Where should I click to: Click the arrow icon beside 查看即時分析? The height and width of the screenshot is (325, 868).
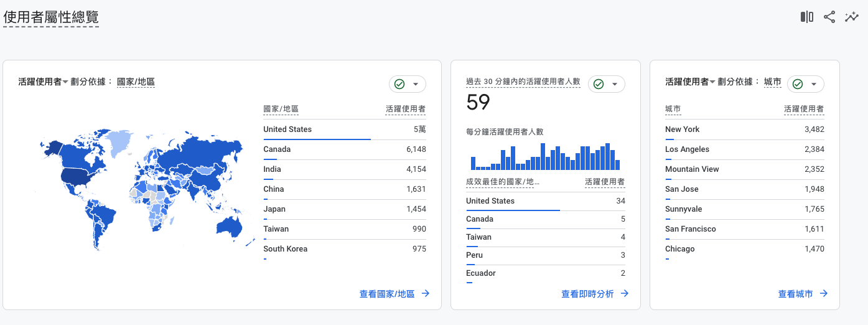(625, 293)
